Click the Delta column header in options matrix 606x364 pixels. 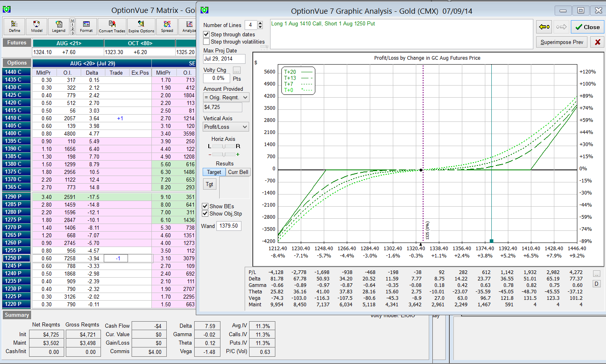click(x=92, y=73)
